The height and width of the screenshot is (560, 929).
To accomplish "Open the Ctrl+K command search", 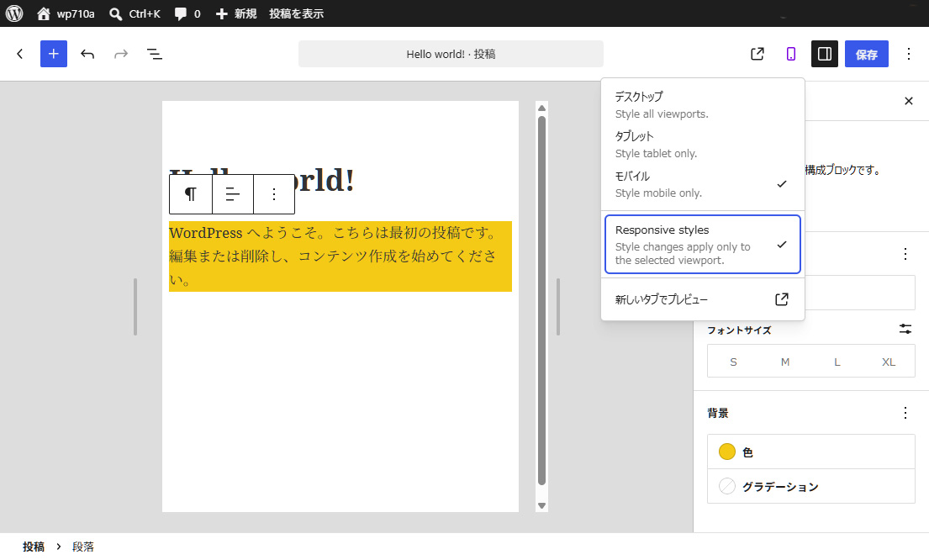I will (x=135, y=13).
